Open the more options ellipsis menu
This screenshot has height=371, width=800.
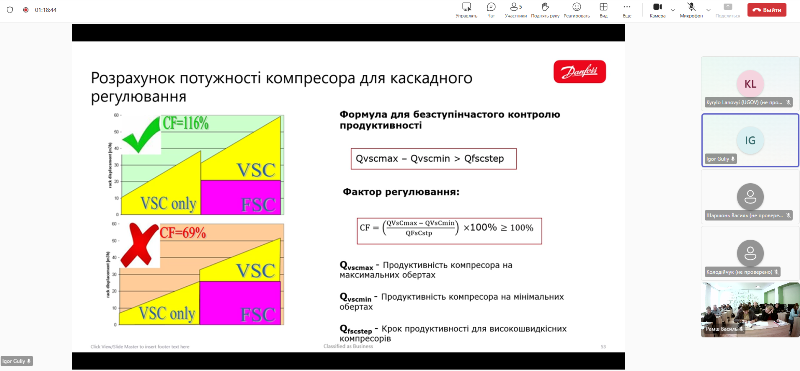coord(627,10)
